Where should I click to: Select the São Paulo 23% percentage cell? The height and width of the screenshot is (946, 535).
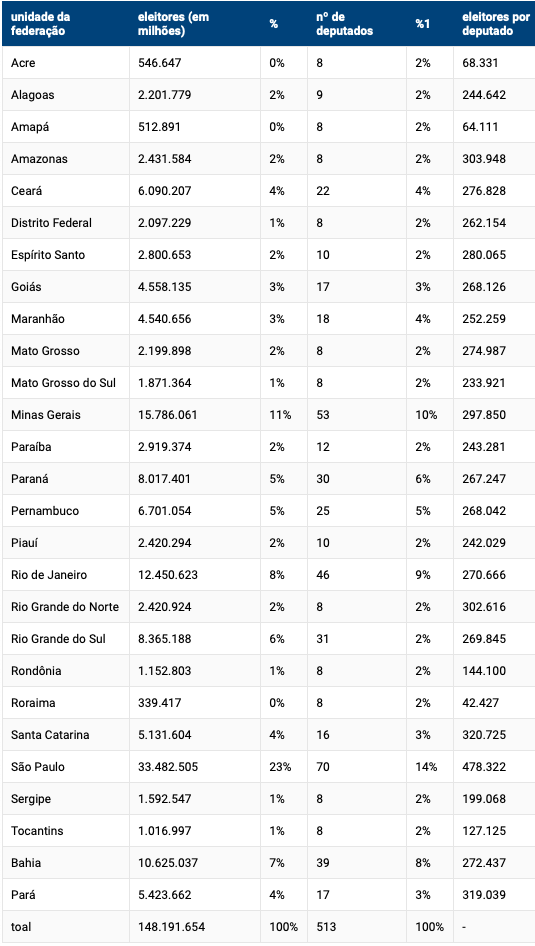(x=280, y=767)
